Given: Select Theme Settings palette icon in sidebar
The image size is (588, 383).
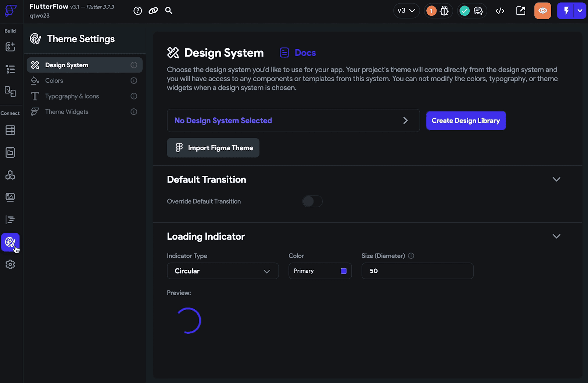Looking at the screenshot, I should pyautogui.click(x=10, y=242).
